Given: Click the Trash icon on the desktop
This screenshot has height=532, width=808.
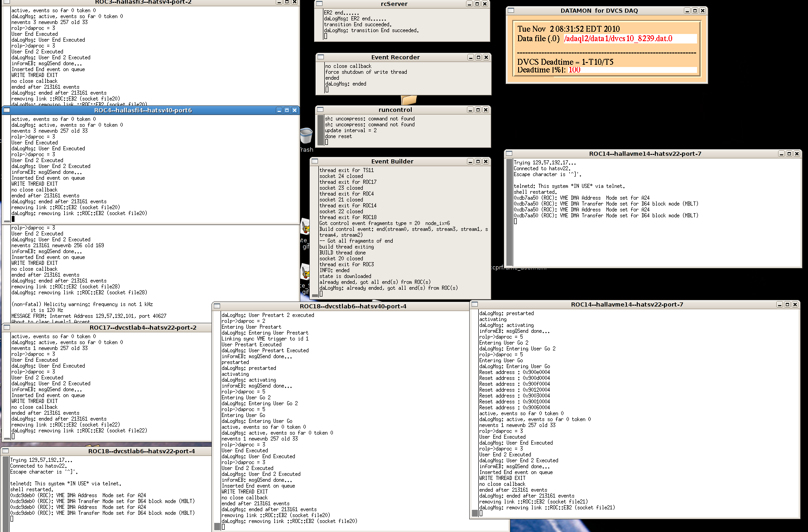Looking at the screenshot, I should 306,136.
